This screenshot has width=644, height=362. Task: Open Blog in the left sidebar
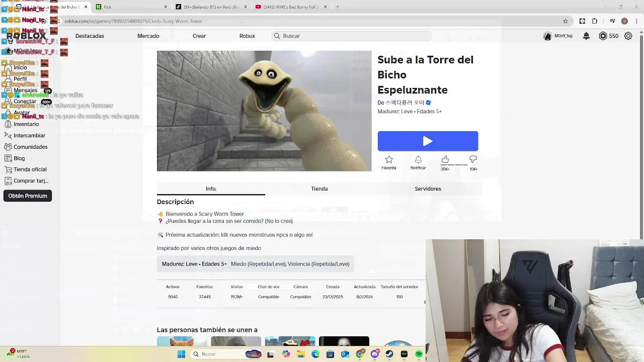coord(19,158)
